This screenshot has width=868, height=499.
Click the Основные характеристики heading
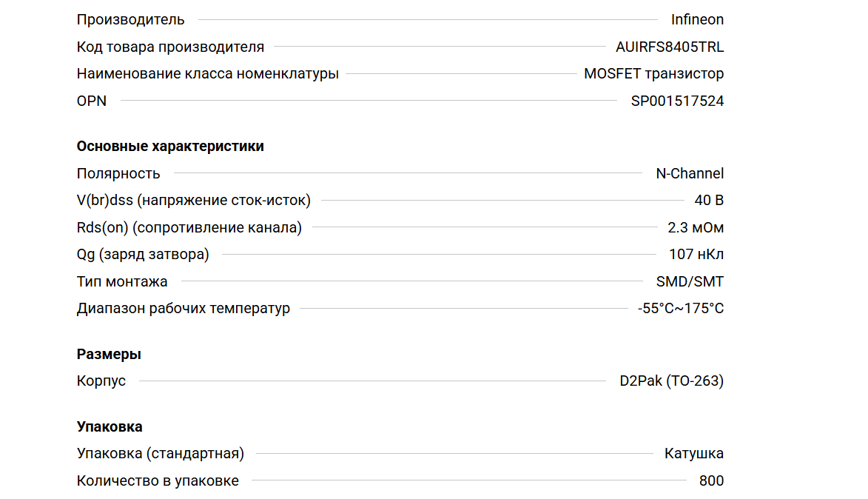click(x=170, y=147)
